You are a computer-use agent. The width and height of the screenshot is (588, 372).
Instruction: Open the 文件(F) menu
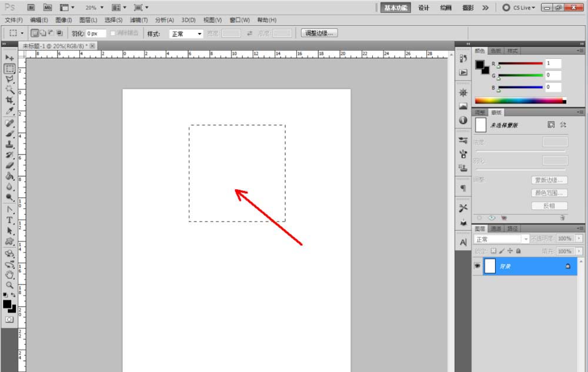(x=14, y=20)
